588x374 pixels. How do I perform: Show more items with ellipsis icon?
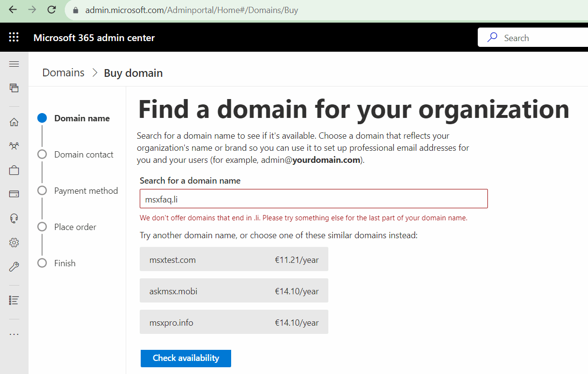pos(14,334)
